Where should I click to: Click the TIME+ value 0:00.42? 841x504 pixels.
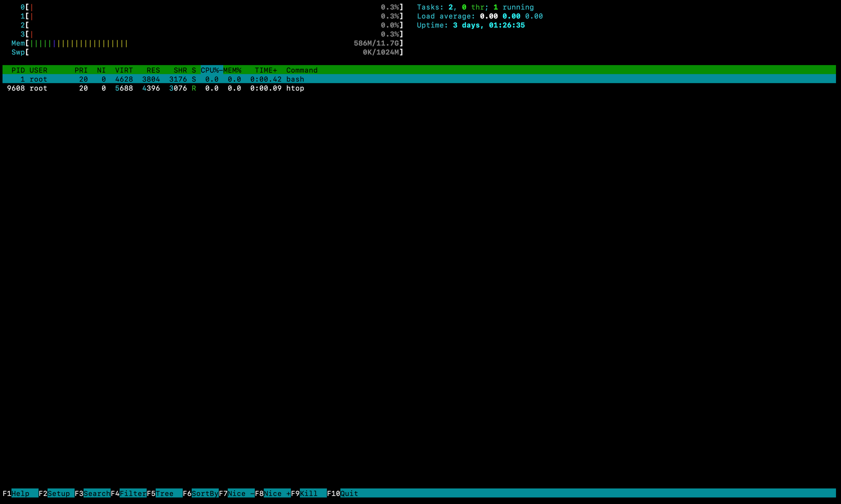tap(266, 79)
